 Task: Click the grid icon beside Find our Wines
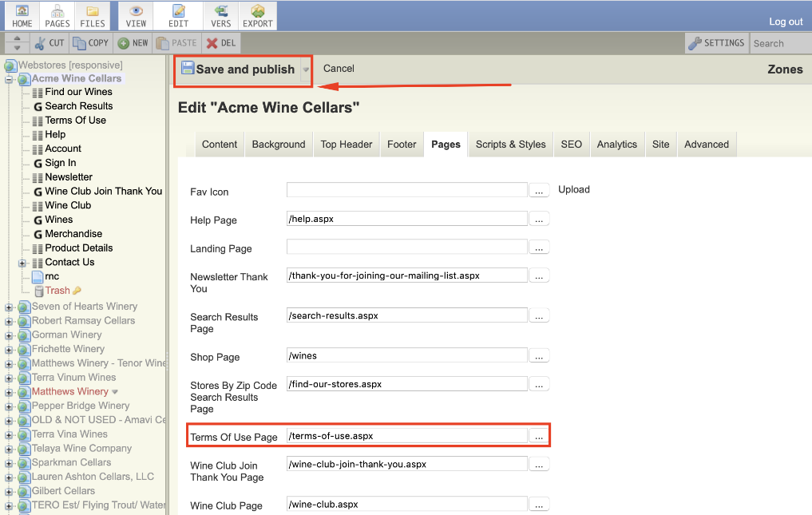38,93
